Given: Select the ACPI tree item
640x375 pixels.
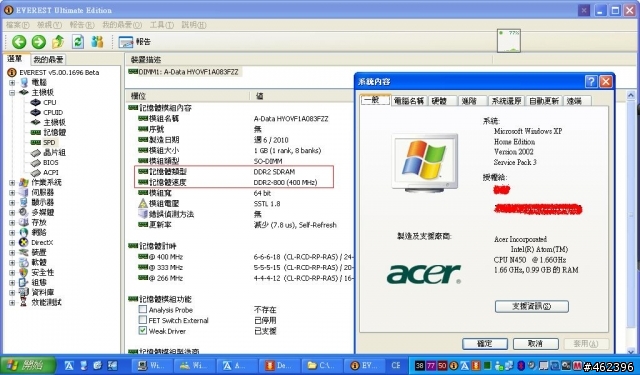Looking at the screenshot, I should point(51,172).
